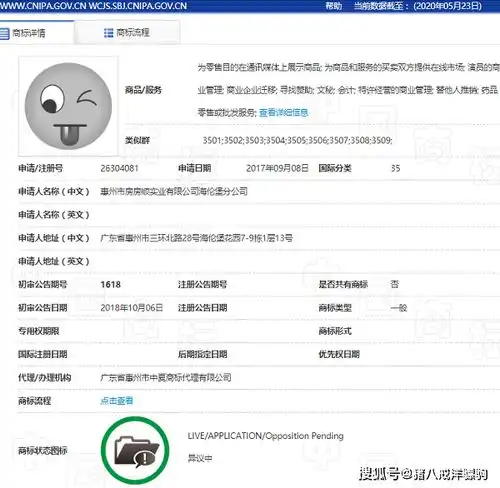Click the green opposition pending status icon

tap(135, 450)
